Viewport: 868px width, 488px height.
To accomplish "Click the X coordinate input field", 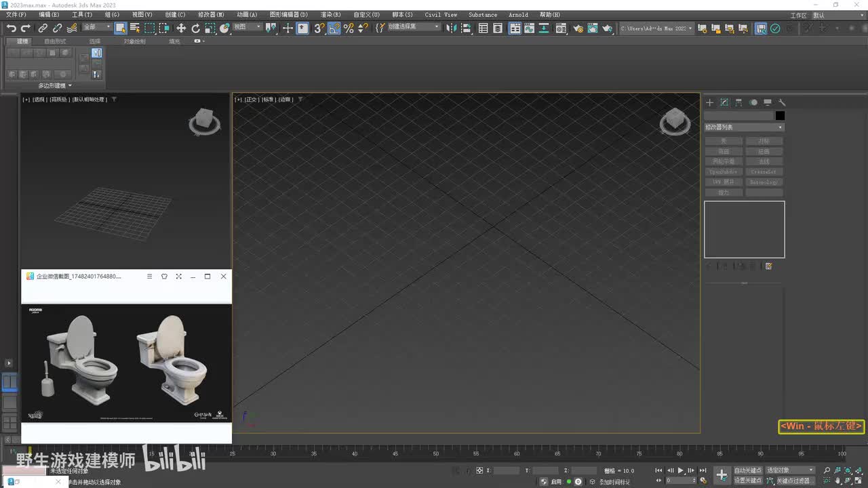I will coord(507,470).
